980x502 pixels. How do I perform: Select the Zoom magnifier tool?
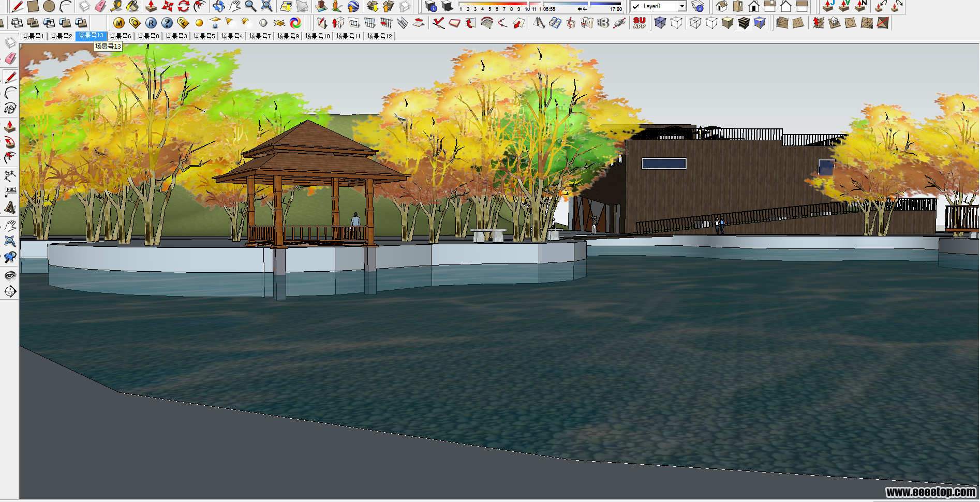point(250,6)
